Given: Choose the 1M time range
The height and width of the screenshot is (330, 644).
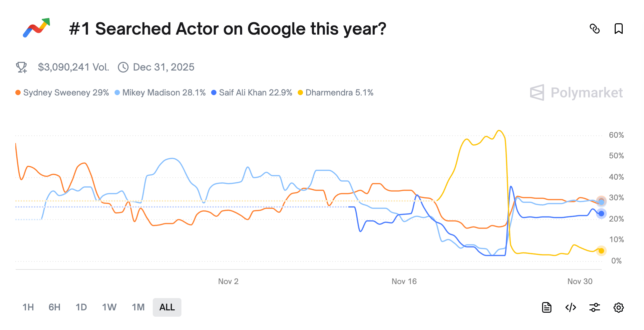Looking at the screenshot, I should (138, 307).
